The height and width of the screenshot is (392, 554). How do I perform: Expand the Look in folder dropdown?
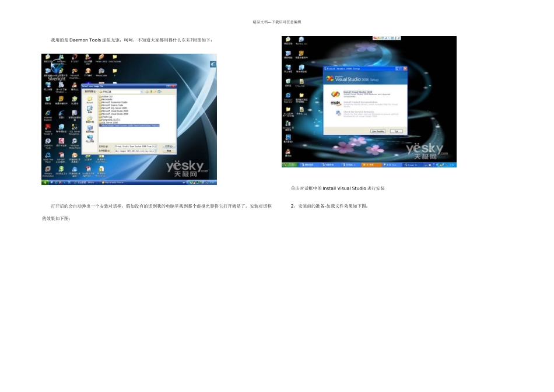(142, 92)
